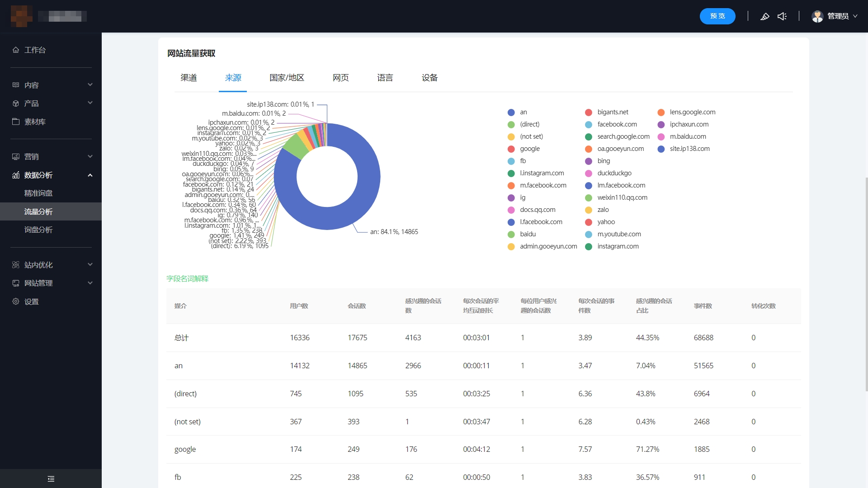Click the 素材库 folder icon
This screenshot has height=488, width=868.
[x=16, y=122]
